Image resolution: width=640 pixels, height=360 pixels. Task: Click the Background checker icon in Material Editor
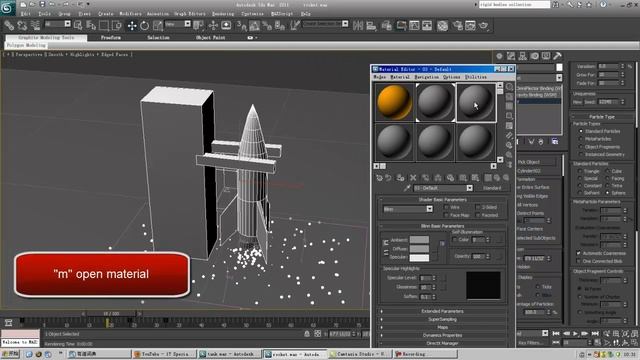509,107
